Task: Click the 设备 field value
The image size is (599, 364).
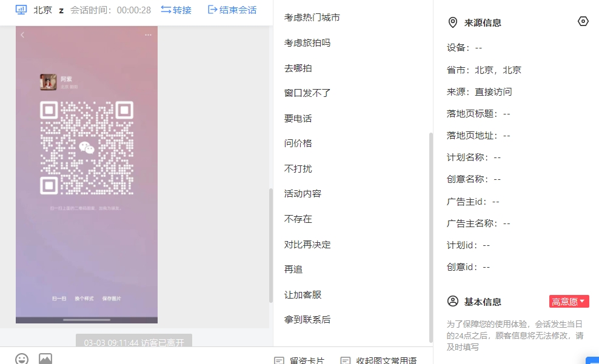Action: [x=479, y=48]
